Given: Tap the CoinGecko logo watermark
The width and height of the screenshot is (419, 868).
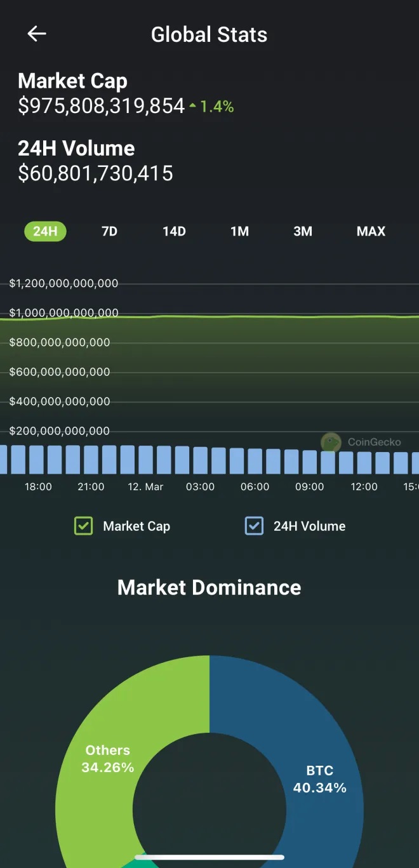Looking at the screenshot, I should point(331,442).
